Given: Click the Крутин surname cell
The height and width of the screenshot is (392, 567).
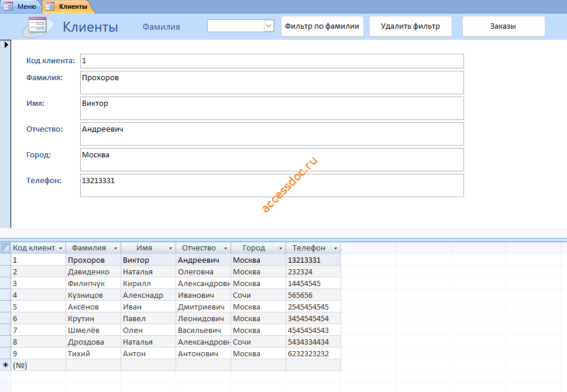Looking at the screenshot, I should (93, 318).
